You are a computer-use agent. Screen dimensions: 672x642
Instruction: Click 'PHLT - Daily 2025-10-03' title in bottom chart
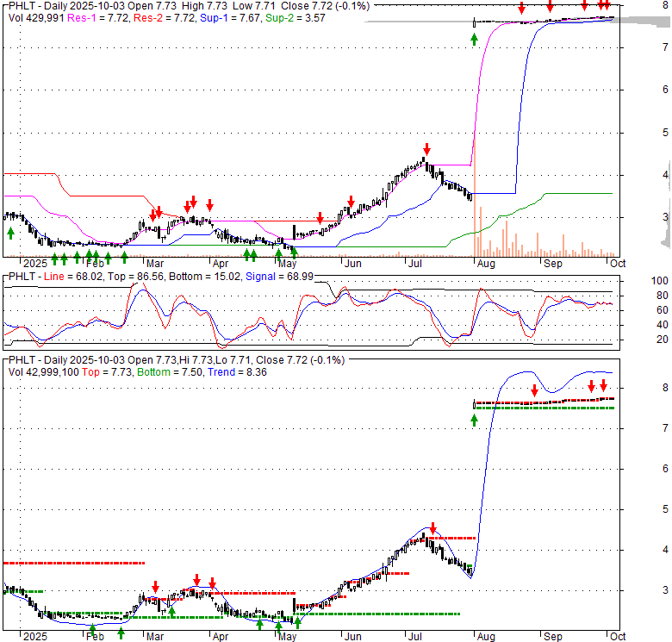point(66,360)
